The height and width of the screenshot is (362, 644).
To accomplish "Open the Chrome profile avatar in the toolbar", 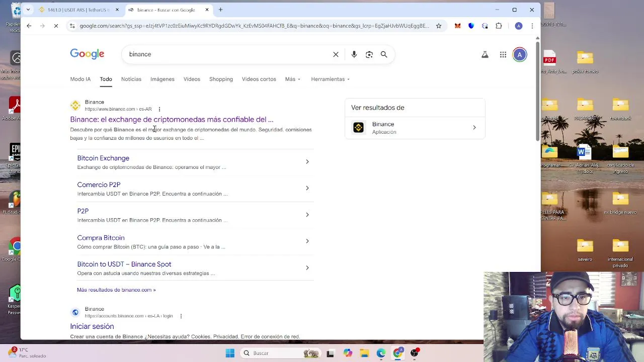I will pos(519,26).
